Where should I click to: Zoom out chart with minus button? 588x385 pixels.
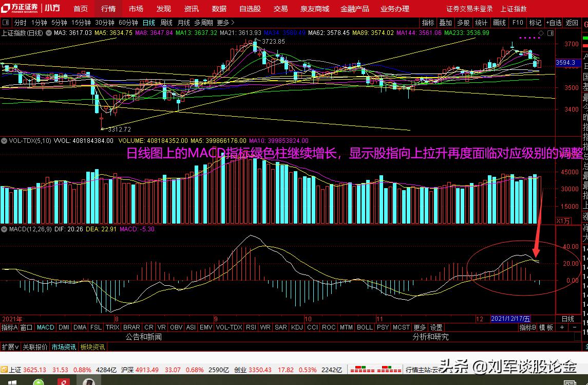tap(575, 327)
